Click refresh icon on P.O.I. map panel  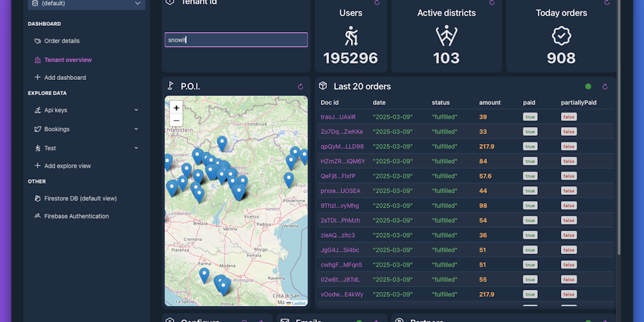301,87
